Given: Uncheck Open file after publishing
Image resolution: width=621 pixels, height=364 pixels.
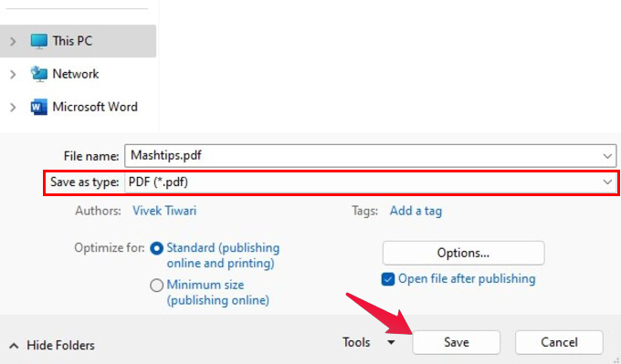Looking at the screenshot, I should point(388,279).
